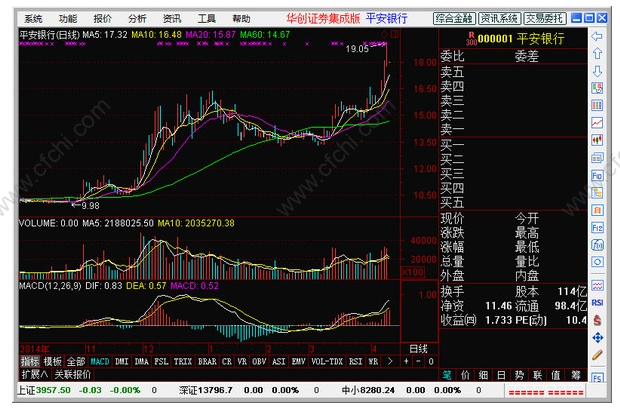
Task: Click the 0 reset button beside minus
Action: pos(431,361)
